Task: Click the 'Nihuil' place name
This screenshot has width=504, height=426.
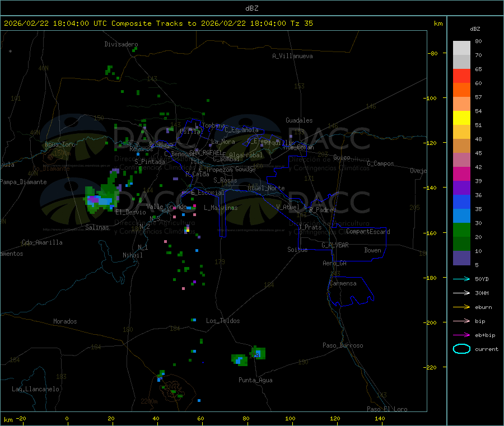Action: (132, 255)
